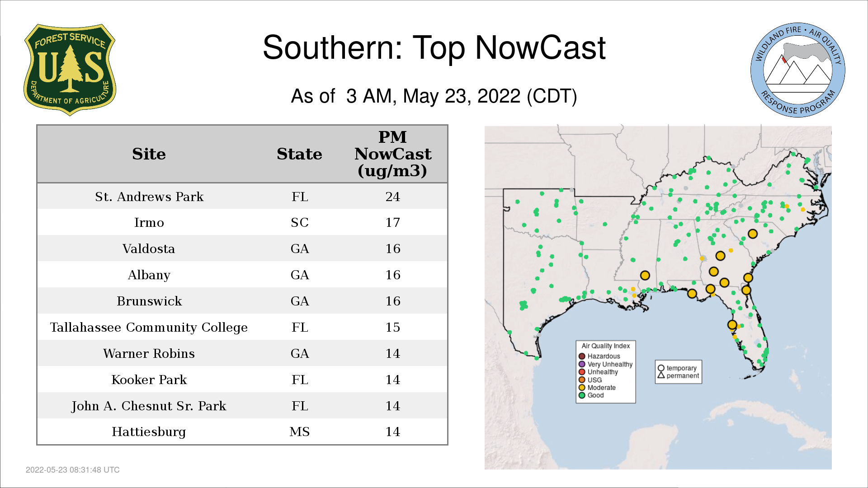
Task: Click the Unhealthy red legend circle
Action: click(582, 372)
